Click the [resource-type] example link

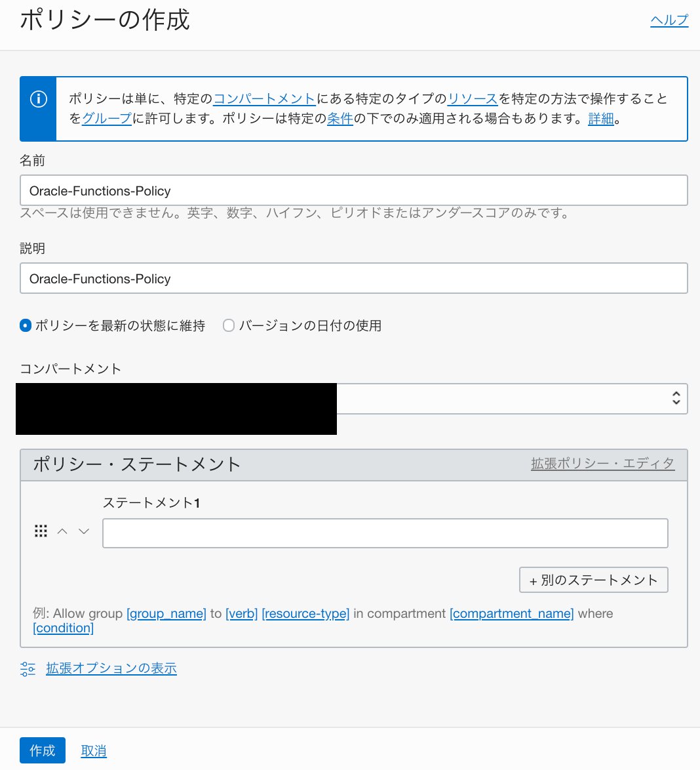[x=306, y=613]
